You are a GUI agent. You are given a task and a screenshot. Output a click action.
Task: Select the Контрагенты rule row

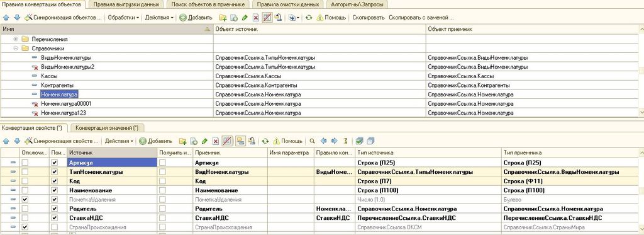point(320,85)
